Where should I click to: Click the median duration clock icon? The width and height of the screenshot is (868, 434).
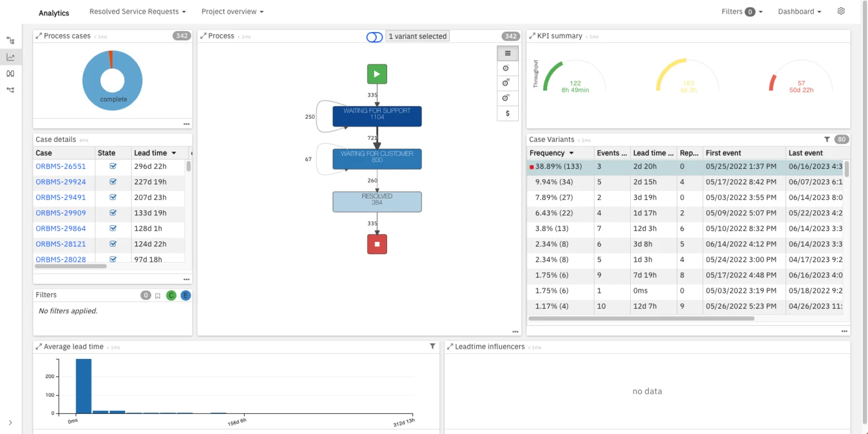(x=507, y=83)
